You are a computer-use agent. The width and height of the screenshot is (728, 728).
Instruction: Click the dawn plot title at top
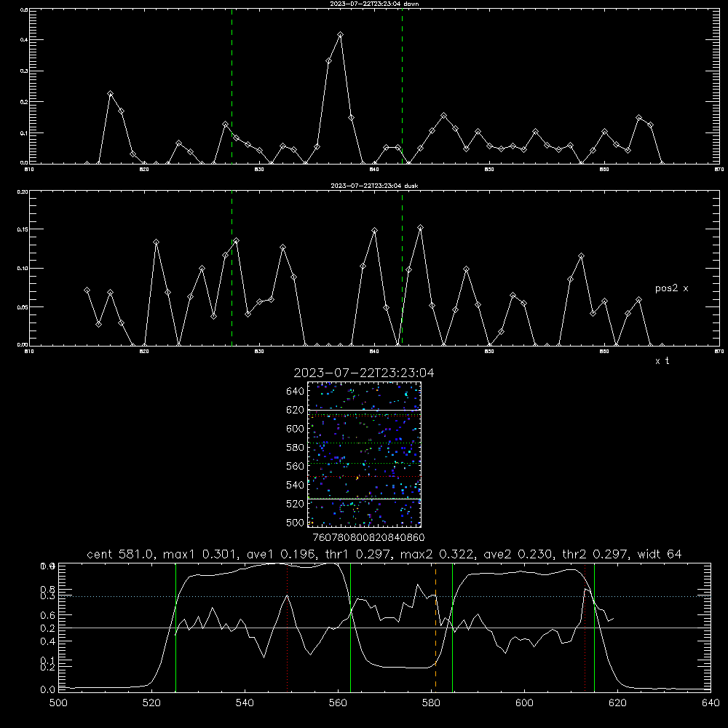[x=374, y=4]
